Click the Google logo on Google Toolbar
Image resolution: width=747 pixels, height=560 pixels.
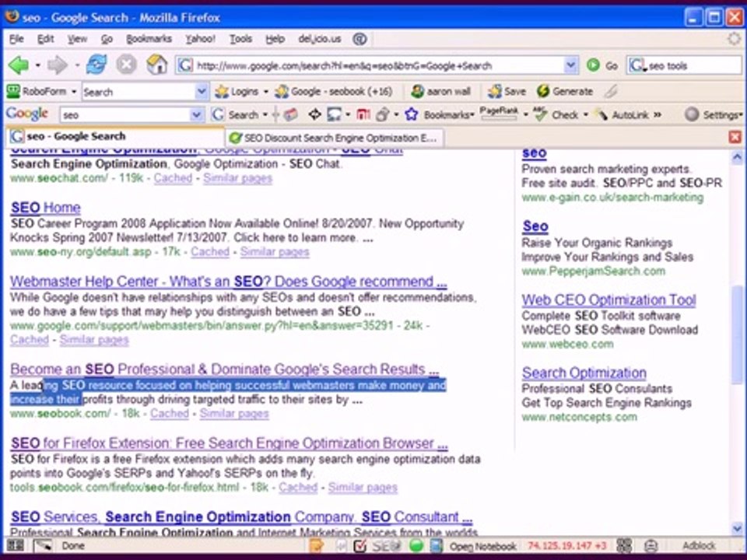[x=27, y=114]
